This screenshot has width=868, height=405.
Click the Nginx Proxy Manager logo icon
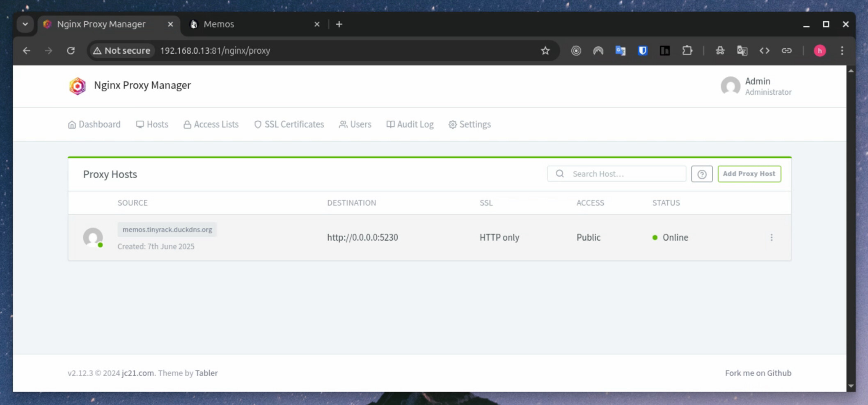[x=77, y=86]
